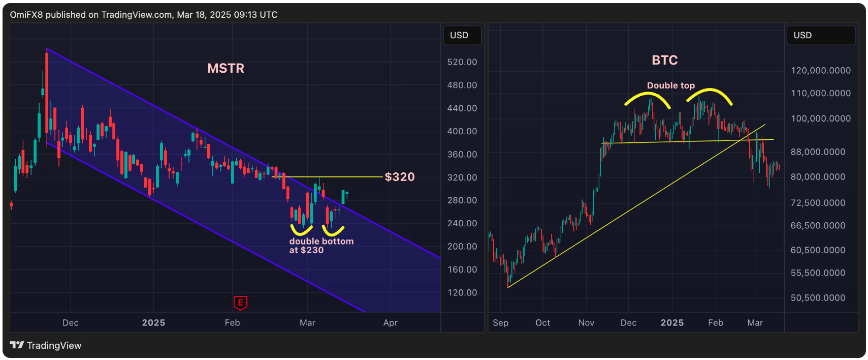Click the 360.00 price label on MSTR axis
Image resolution: width=868 pixels, height=360 pixels.
(x=462, y=154)
